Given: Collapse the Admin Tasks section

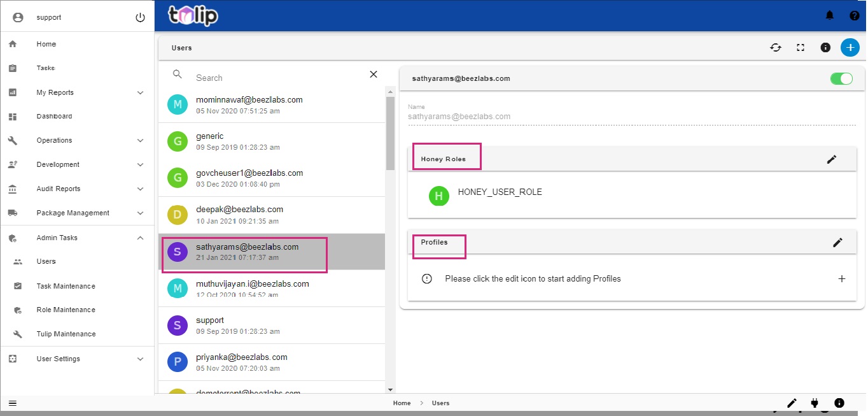Looking at the screenshot, I should point(140,238).
